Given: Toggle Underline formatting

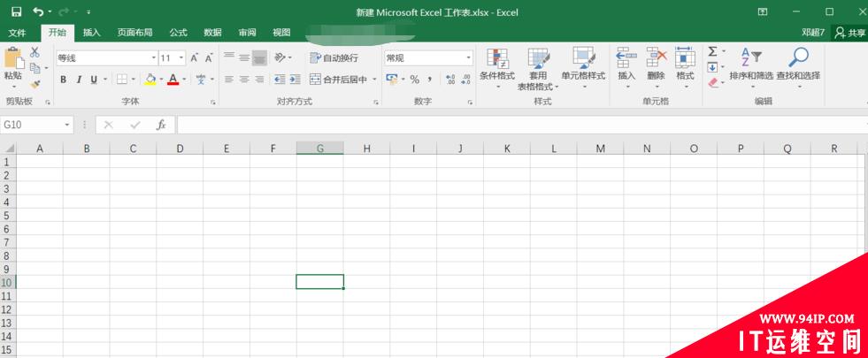Looking at the screenshot, I should click(94, 80).
